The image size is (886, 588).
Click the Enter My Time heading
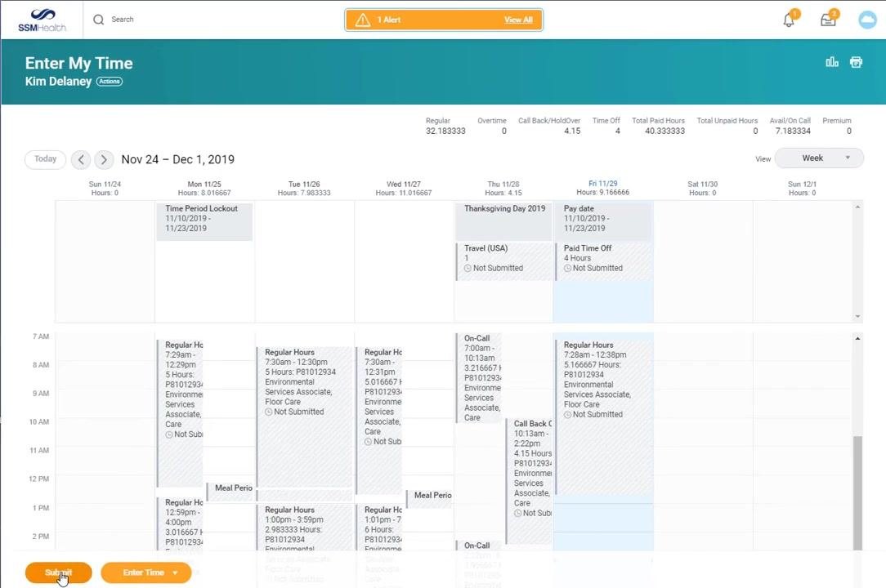tap(79, 63)
